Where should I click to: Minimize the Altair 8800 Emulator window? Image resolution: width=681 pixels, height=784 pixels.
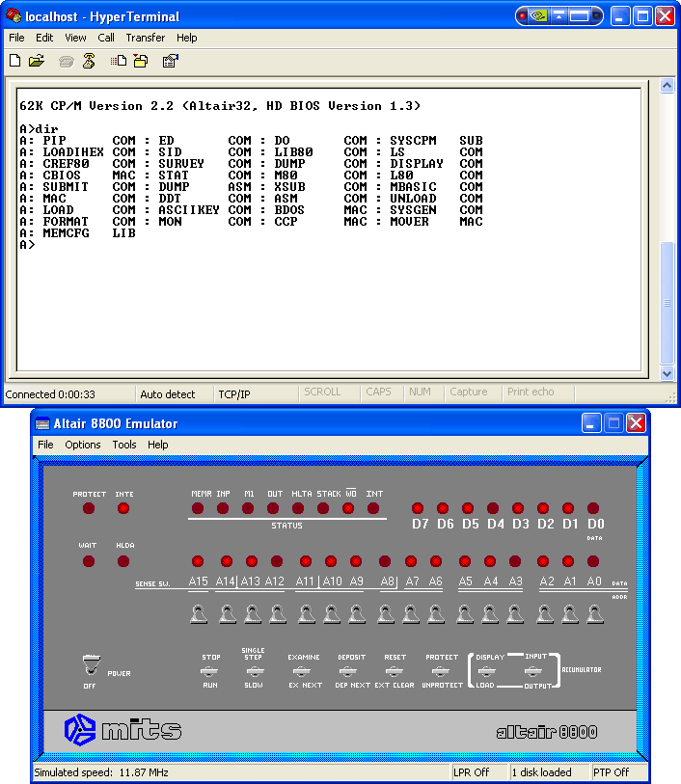point(591,423)
